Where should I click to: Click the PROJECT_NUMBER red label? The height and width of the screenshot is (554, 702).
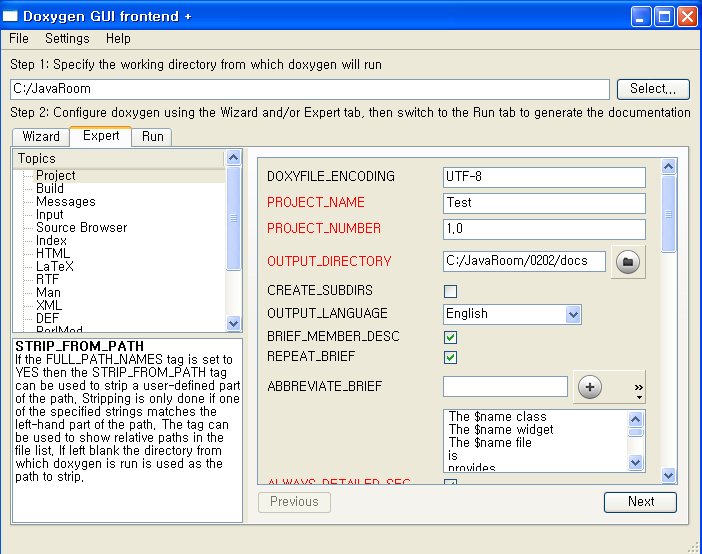coord(324,228)
